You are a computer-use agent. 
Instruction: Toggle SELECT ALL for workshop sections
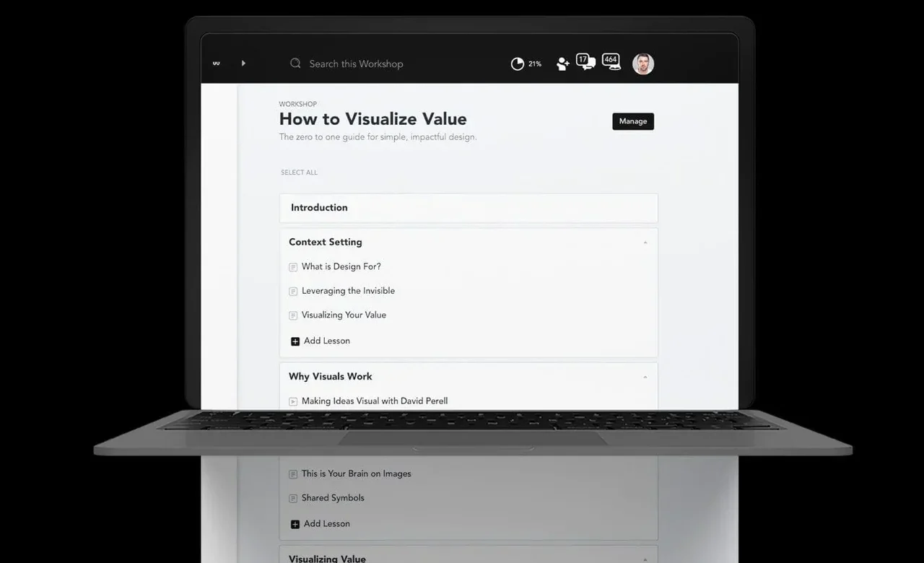(x=298, y=172)
